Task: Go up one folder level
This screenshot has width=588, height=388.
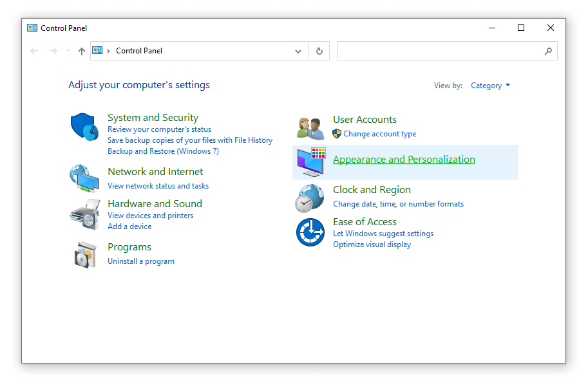Action: pos(81,51)
